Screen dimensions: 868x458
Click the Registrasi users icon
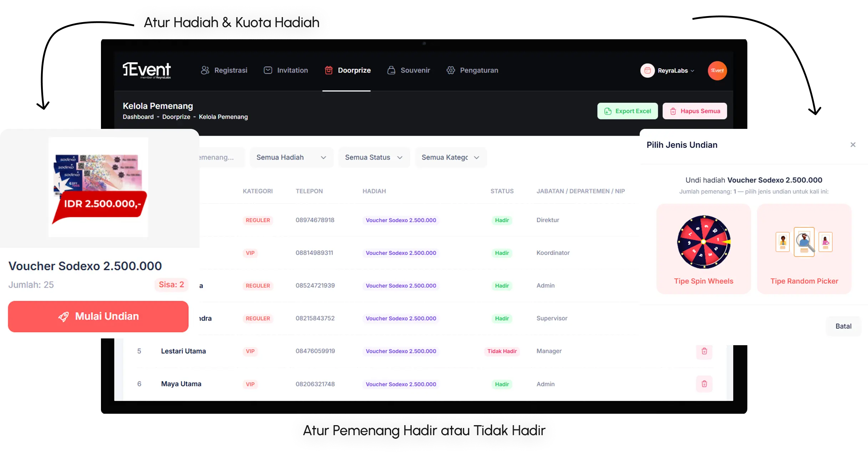click(x=205, y=70)
